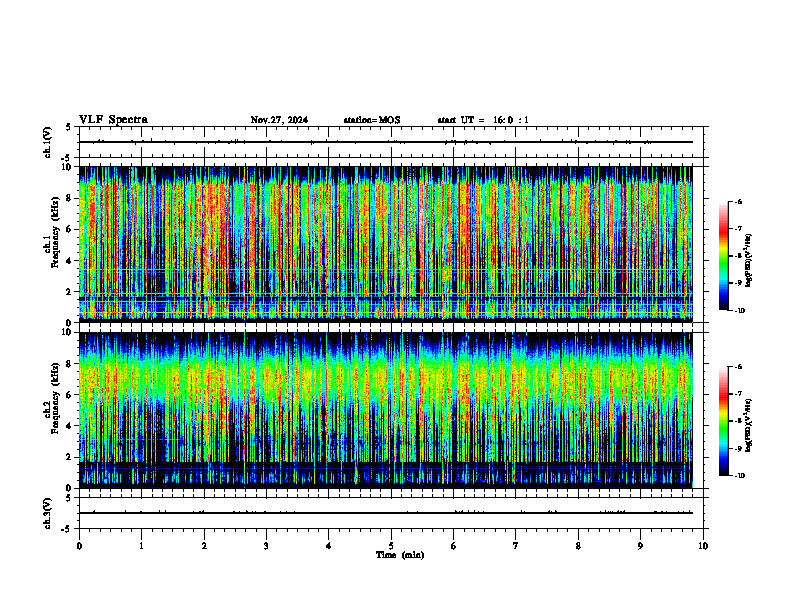Click the time axis tick label "3"
Image resolution: width=792 pixels, height=612 pixels.
(x=266, y=546)
